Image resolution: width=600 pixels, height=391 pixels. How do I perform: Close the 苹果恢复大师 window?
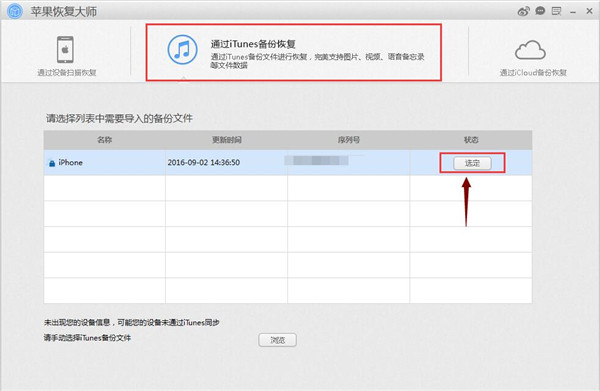coord(589,11)
